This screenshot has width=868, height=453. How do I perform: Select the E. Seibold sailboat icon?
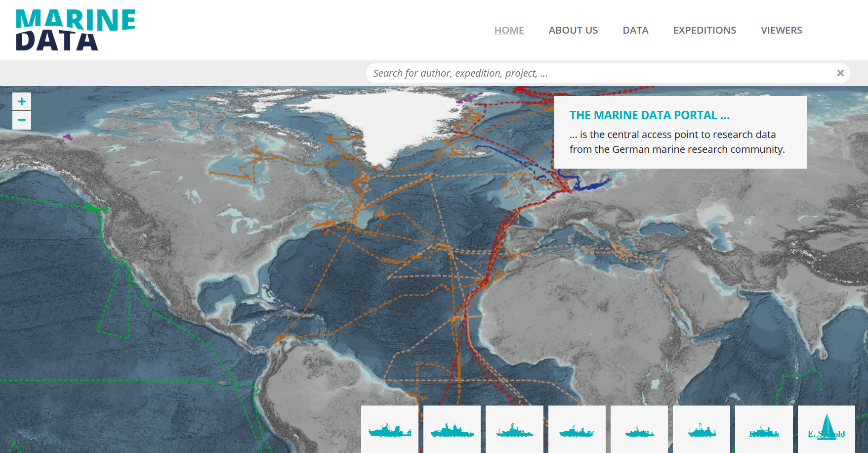[827, 429]
